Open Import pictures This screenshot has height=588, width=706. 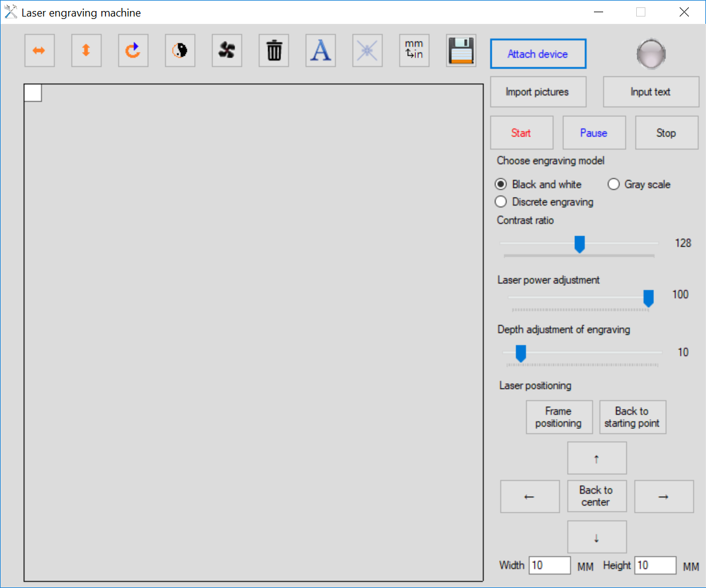click(538, 92)
